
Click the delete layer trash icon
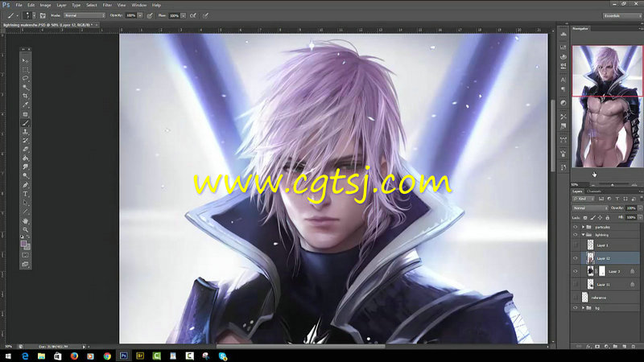[x=633, y=347]
